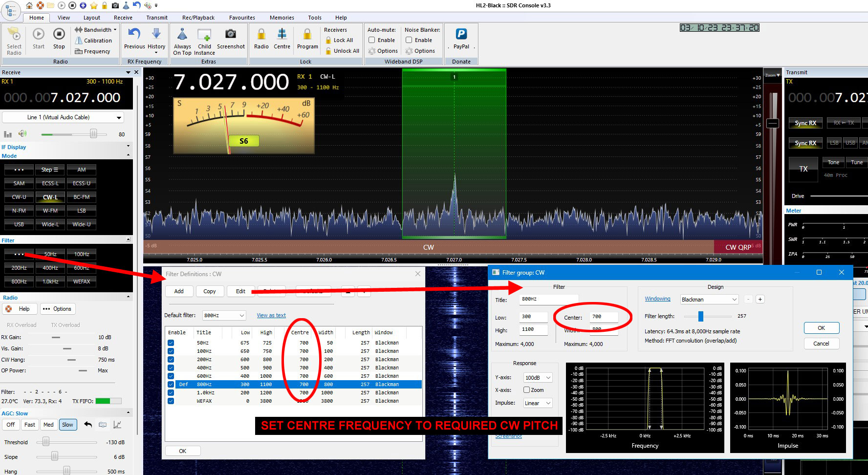868x475 pixels.
Task: Click the Edit button in Filter Definitions
Action: pyautogui.click(x=240, y=291)
